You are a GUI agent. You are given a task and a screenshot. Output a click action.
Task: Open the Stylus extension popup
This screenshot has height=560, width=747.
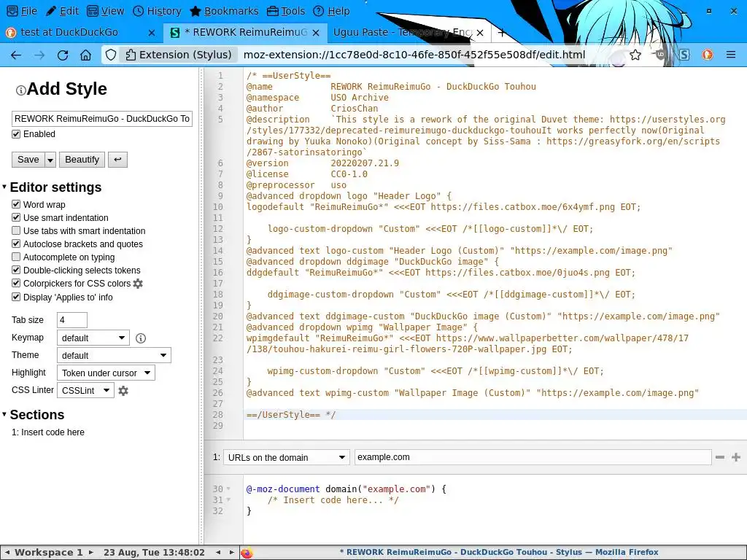pos(684,55)
